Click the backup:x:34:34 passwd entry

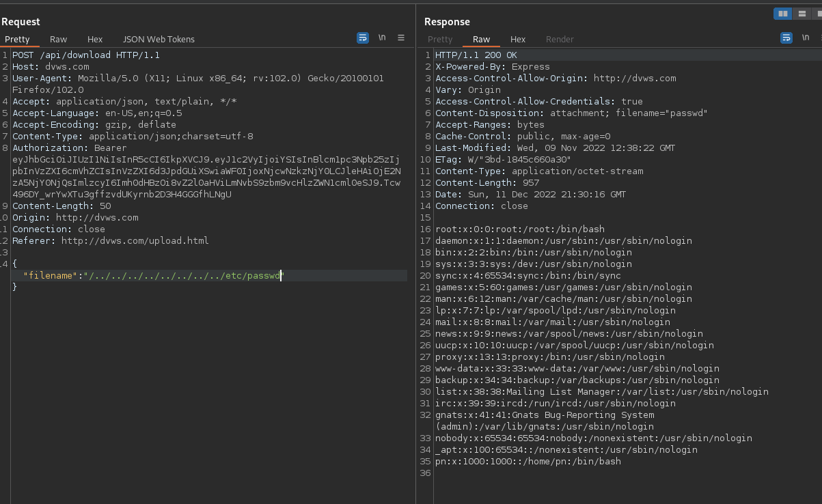pos(577,380)
